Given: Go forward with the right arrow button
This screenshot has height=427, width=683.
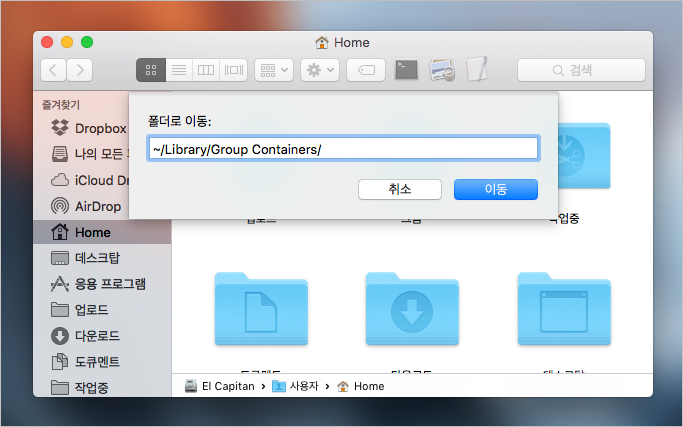Looking at the screenshot, I should point(80,70).
